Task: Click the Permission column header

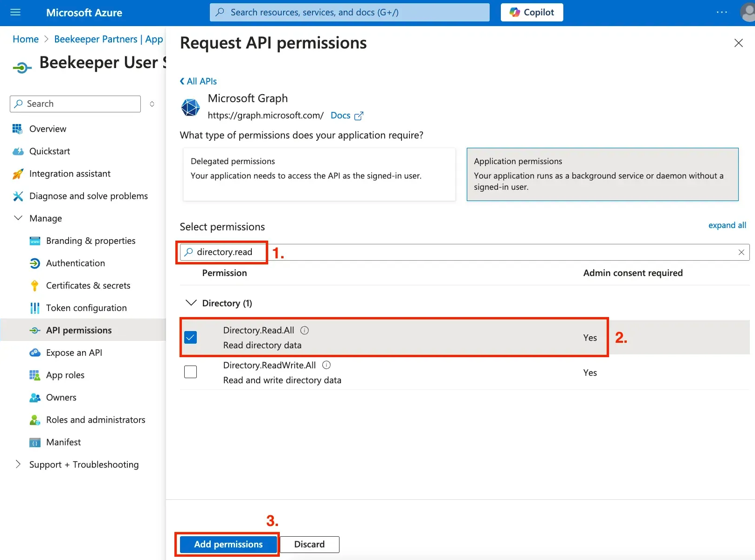Action: (x=224, y=273)
